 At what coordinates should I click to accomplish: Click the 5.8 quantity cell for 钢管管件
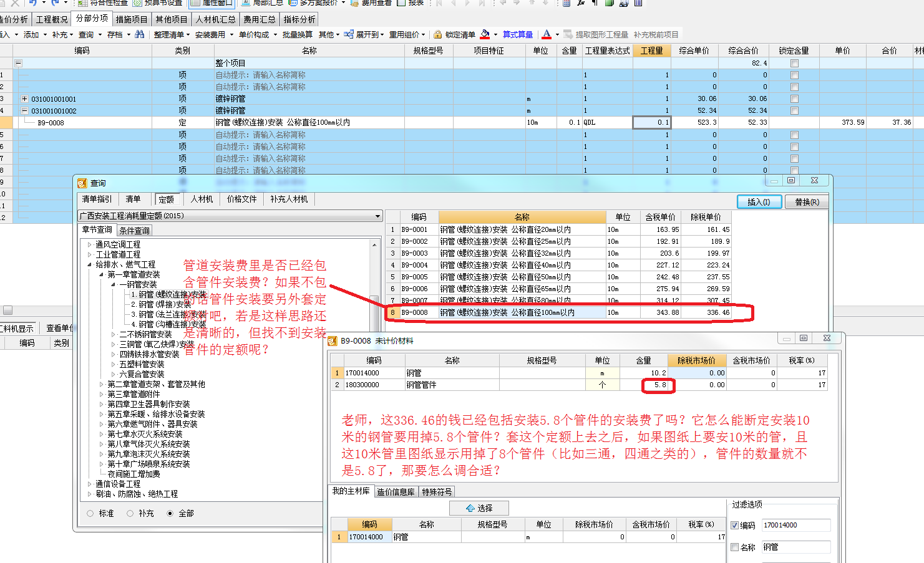pos(644,385)
